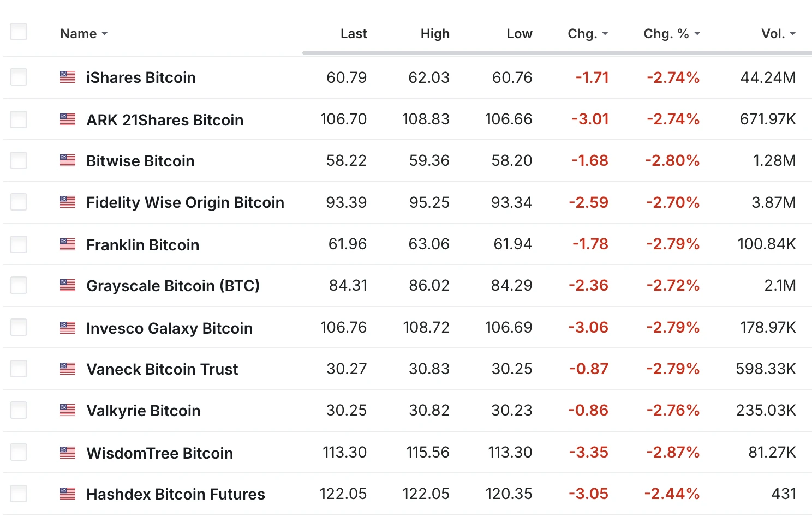Click the horizontal scrollbar under the column headers
This screenshot has width=812, height=529.
click(557, 53)
